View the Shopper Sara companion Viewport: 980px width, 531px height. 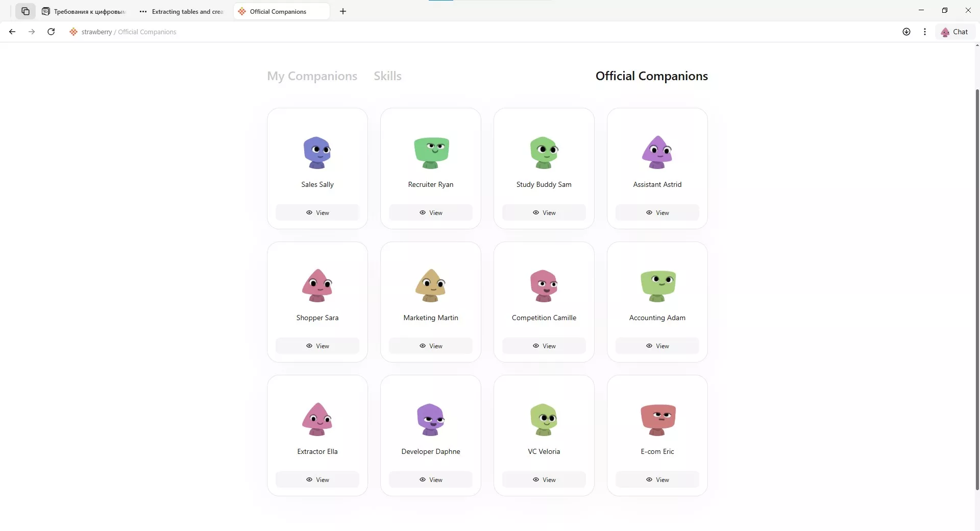(317, 346)
